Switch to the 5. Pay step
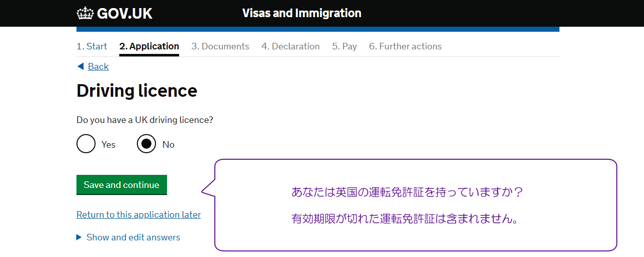The image size is (644, 257). 344,46
